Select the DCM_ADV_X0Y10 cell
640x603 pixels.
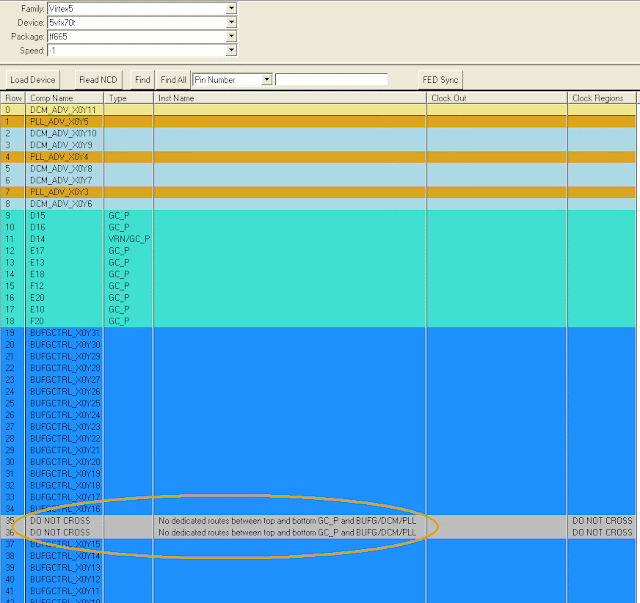pos(64,134)
